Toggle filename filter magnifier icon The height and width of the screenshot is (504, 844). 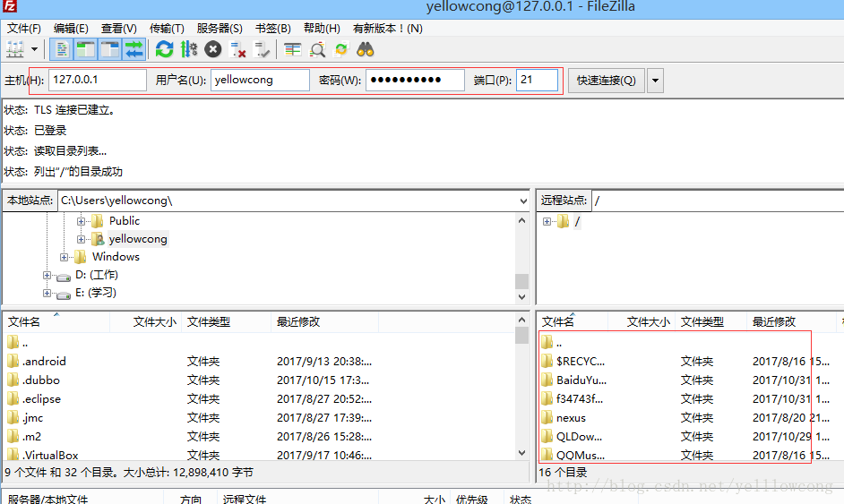click(x=317, y=49)
